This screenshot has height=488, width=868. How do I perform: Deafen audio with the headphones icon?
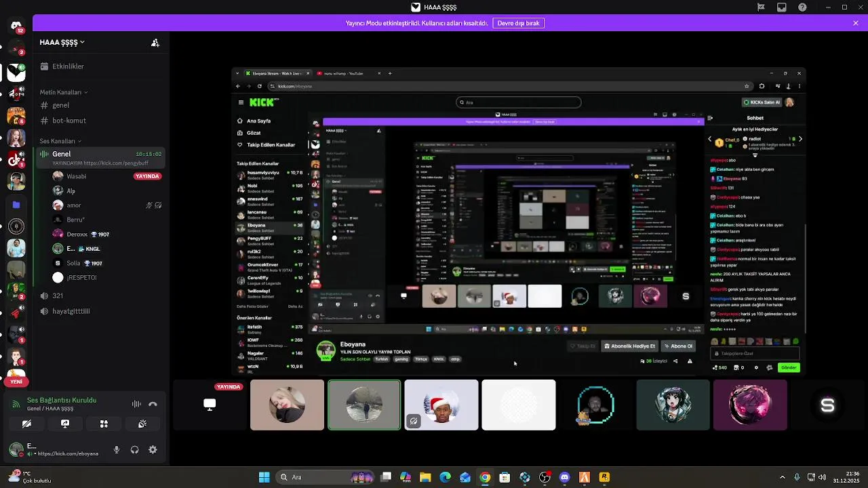coord(134,449)
